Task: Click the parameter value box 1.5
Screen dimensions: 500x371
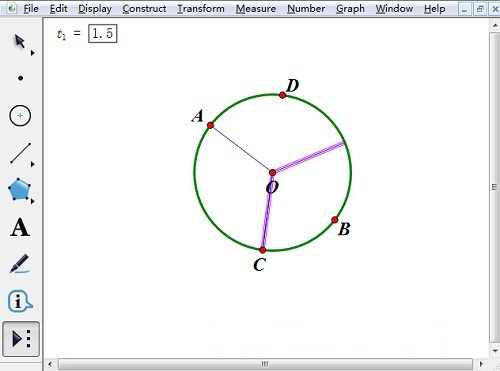Action: point(103,33)
